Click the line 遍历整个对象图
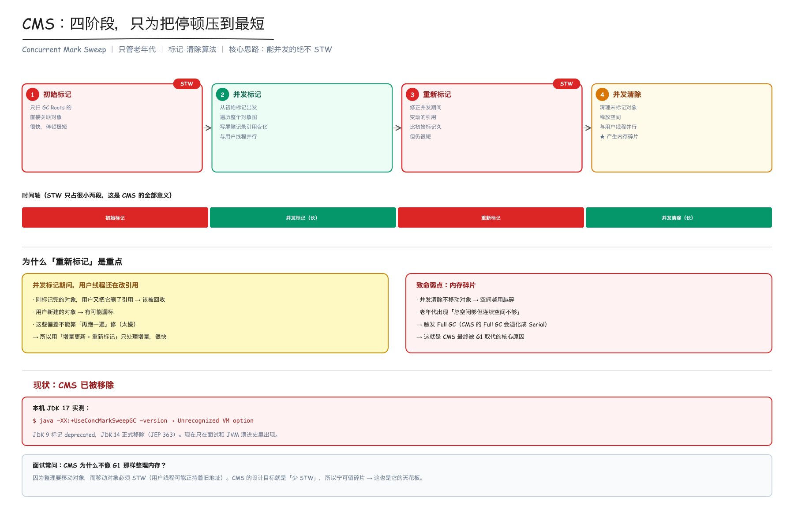This screenshot has width=794, height=532. (x=238, y=117)
